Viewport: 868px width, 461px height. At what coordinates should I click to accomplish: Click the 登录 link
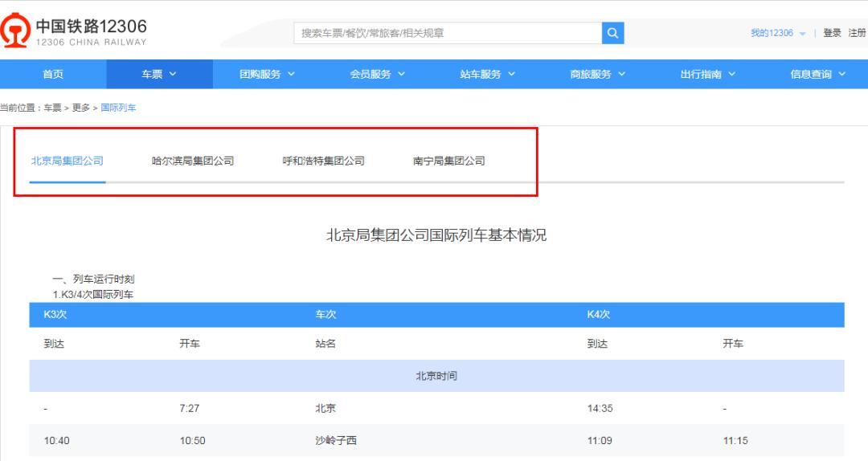pyautogui.click(x=832, y=33)
